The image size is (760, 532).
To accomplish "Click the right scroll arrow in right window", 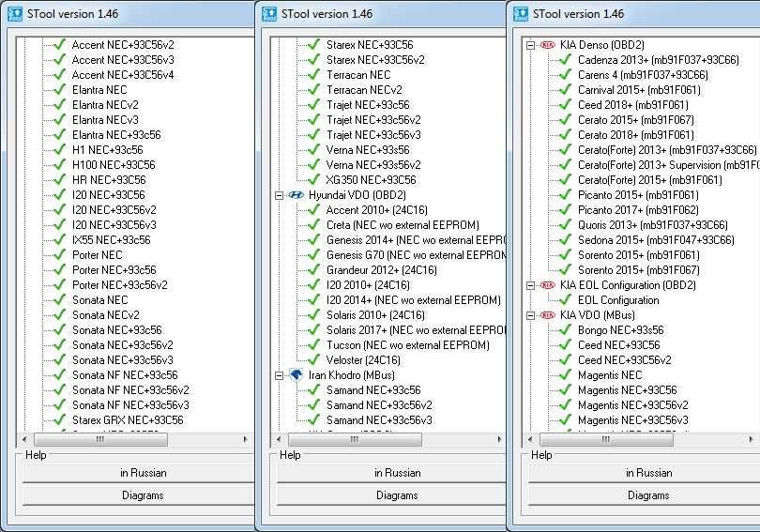I will click(x=751, y=439).
